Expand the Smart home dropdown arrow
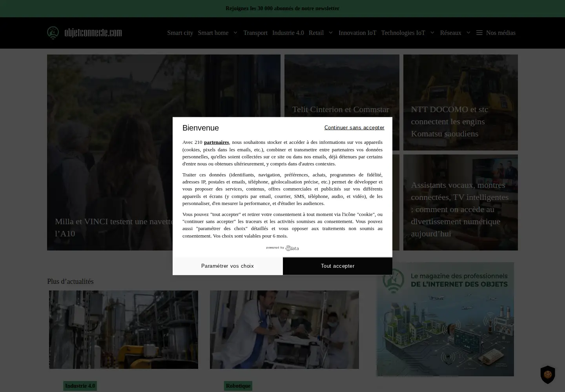 click(235, 33)
